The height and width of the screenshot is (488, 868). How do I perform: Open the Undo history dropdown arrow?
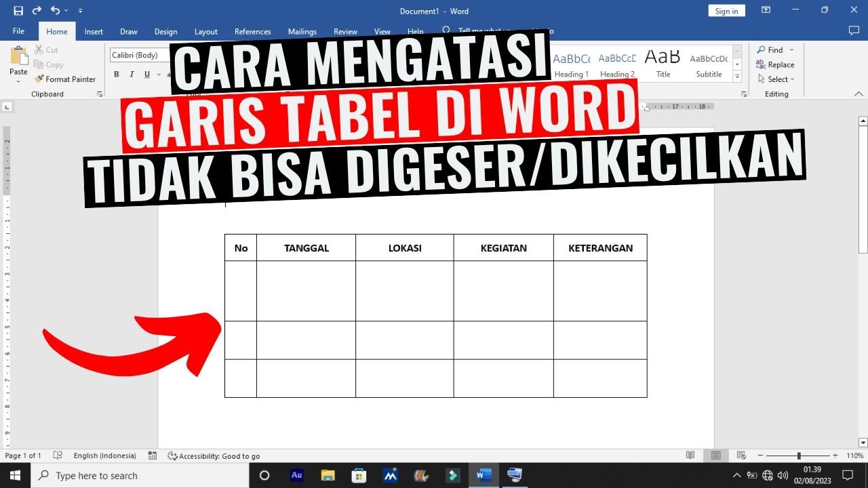coord(66,11)
